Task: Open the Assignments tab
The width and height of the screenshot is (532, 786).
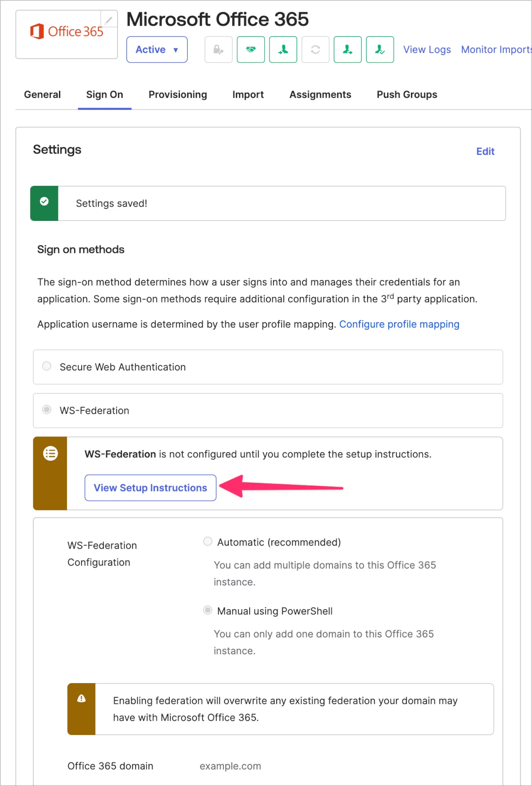Action: pyautogui.click(x=320, y=94)
